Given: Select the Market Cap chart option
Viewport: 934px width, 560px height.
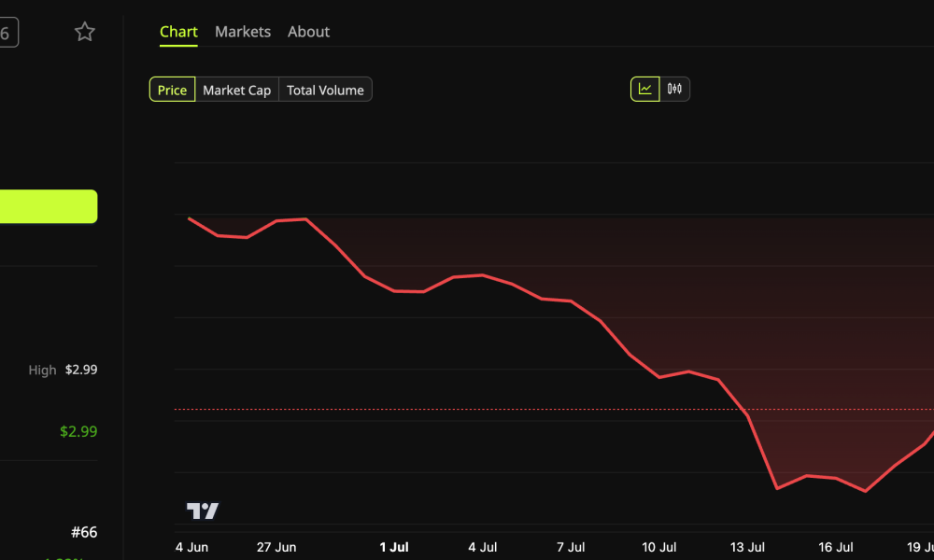Looking at the screenshot, I should coord(237,90).
